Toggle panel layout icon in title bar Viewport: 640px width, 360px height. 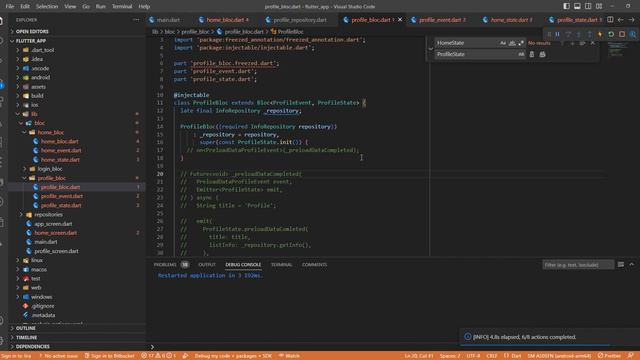coord(577,6)
